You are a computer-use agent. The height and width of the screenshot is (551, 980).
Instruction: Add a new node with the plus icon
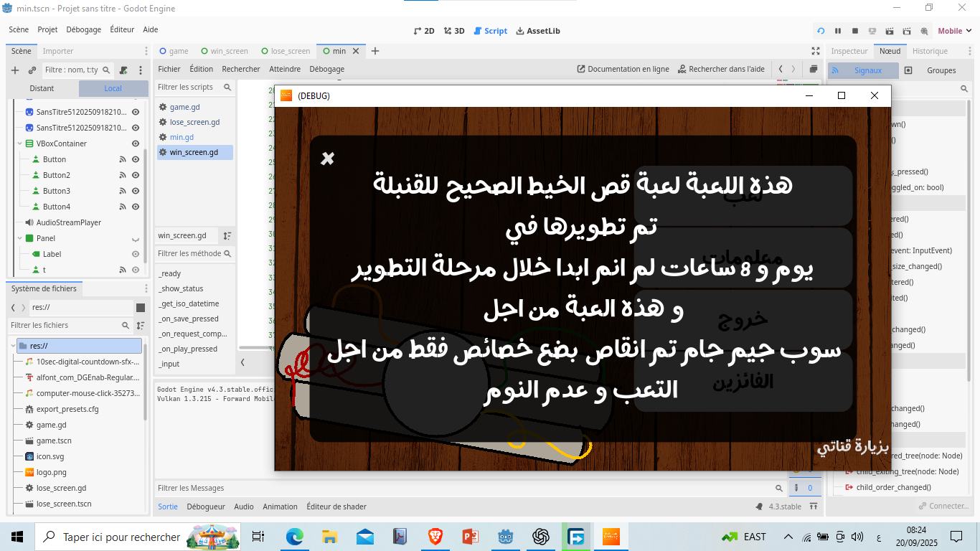coord(15,70)
